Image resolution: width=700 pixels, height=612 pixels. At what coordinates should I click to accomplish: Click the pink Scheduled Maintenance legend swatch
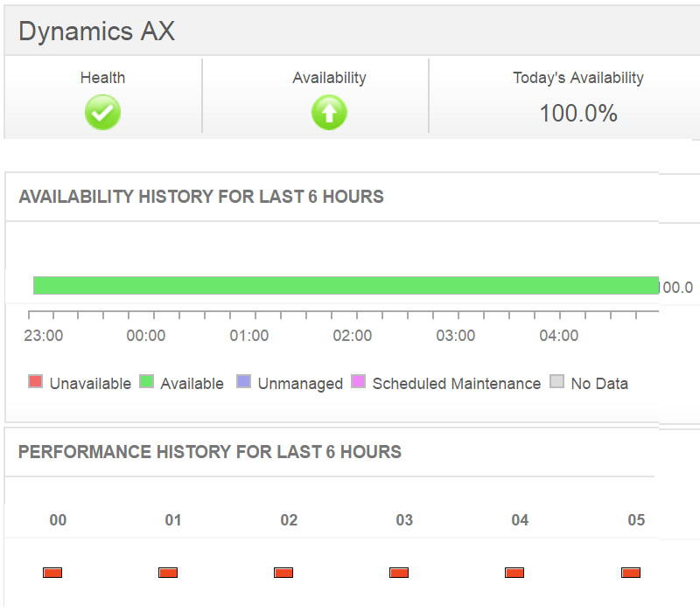tap(358, 381)
